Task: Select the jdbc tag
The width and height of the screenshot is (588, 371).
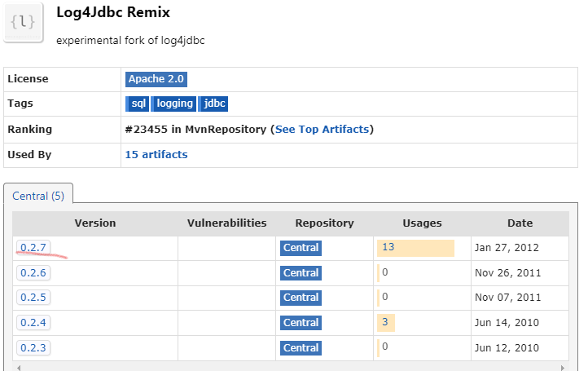Action: (213, 104)
